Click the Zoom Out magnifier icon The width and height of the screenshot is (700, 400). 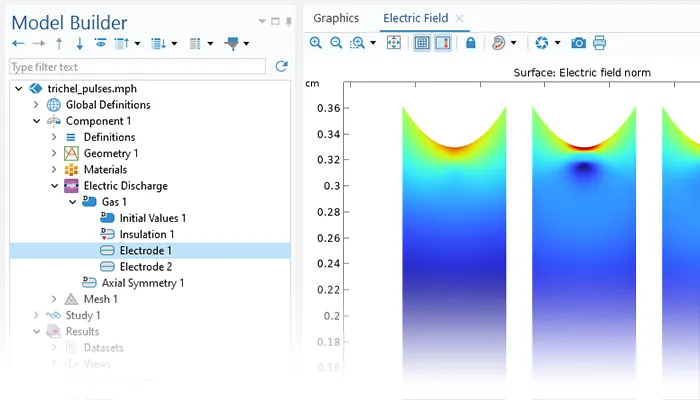coord(336,43)
